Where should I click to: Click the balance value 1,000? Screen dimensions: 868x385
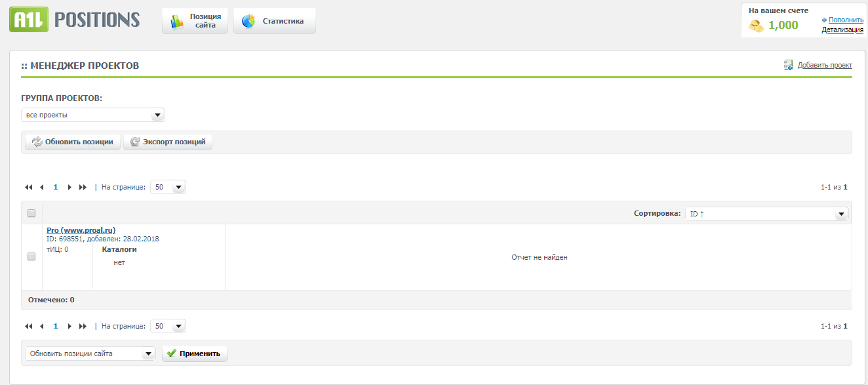click(x=783, y=26)
